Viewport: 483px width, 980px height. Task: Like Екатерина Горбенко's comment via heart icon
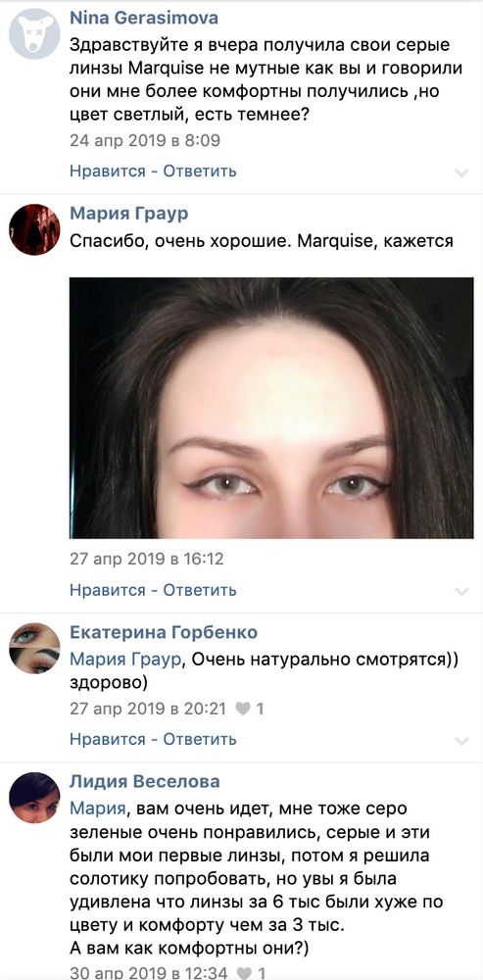coord(243,709)
